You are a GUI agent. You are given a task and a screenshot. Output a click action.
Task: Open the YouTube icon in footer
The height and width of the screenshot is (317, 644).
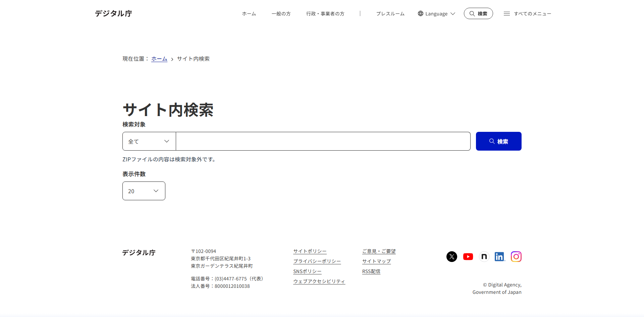[468, 257]
